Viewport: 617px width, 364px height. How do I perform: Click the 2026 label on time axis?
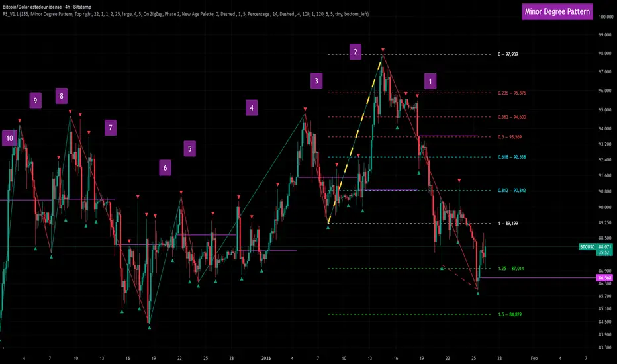click(266, 359)
